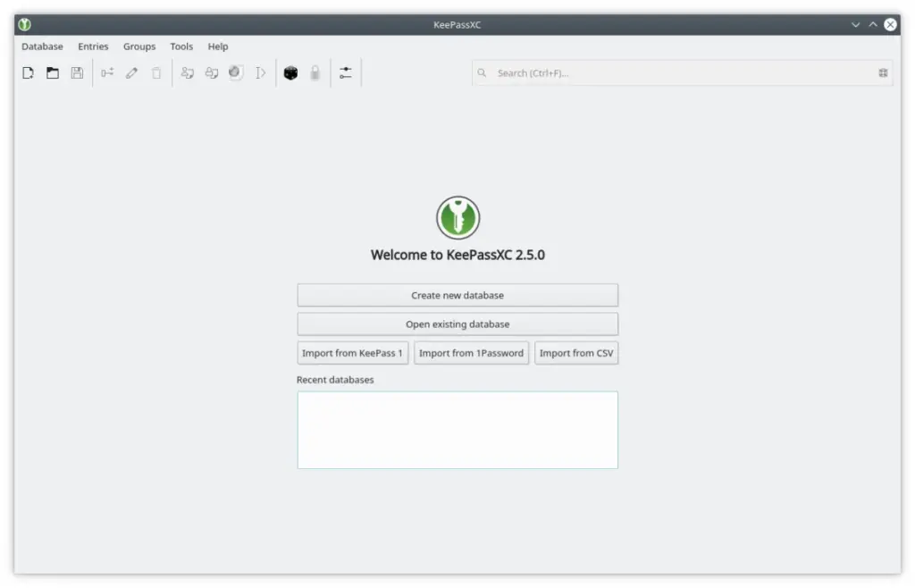Screen dimensions: 915x588
Task: Click the Edit entry pencil icon
Action: pos(132,73)
